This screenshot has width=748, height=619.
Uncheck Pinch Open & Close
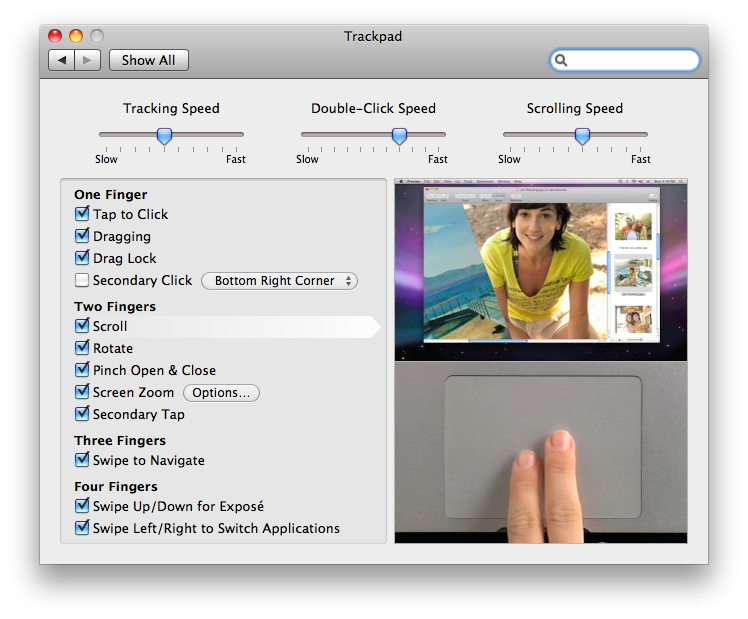tap(82, 370)
